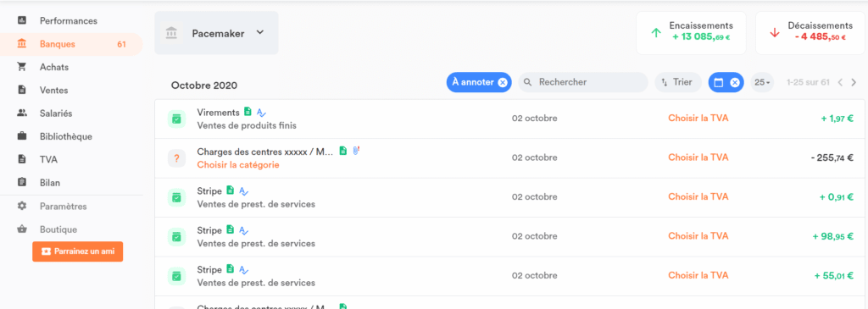868x309 pixels.
Task: Choose the TVA for the +0,91 € Stripe row
Action: click(698, 196)
